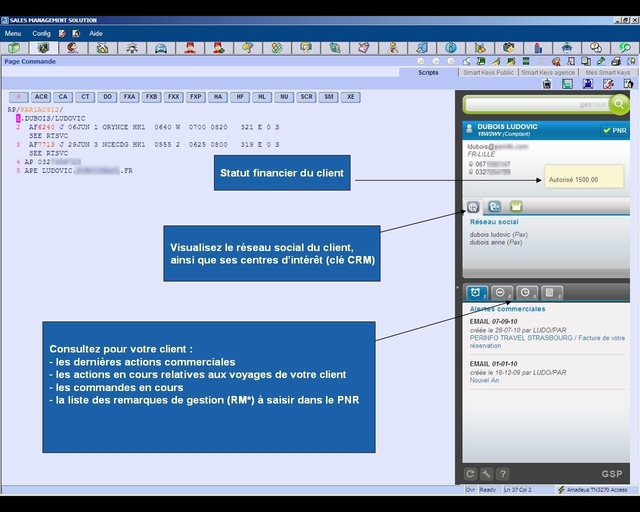This screenshot has width=640, height=512.
Task: Click the pink # script button
Action: [19, 97]
